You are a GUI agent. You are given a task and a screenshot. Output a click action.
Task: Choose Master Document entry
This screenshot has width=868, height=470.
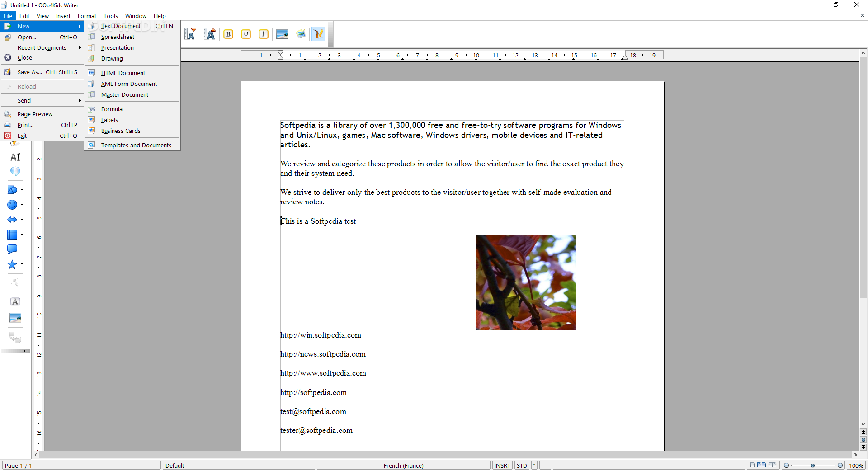coord(132,95)
